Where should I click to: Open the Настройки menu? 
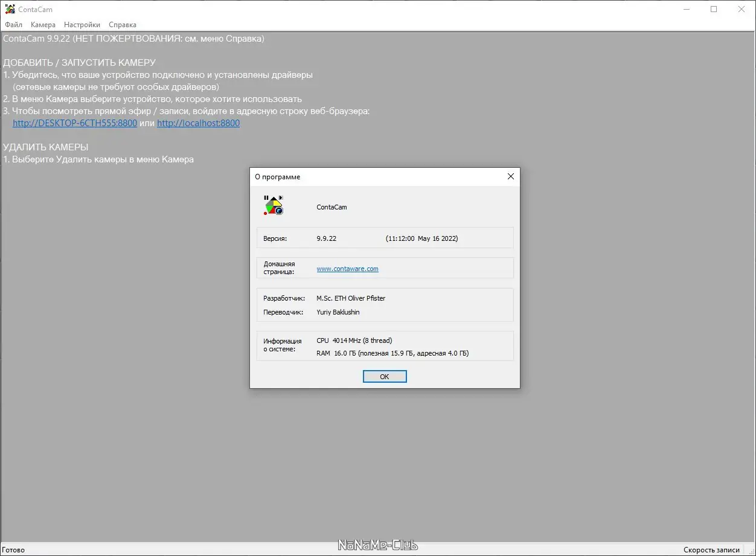(82, 25)
